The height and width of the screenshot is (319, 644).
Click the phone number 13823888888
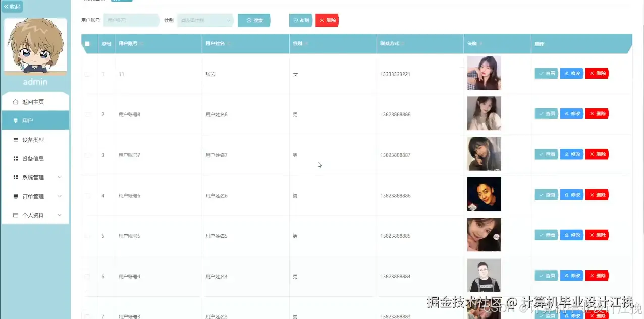click(x=395, y=114)
